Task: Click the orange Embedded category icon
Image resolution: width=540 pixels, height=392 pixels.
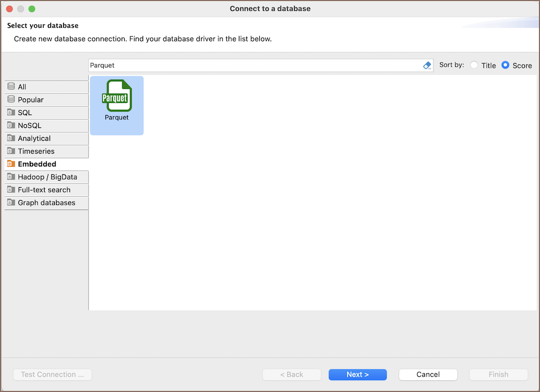Action: click(x=11, y=164)
